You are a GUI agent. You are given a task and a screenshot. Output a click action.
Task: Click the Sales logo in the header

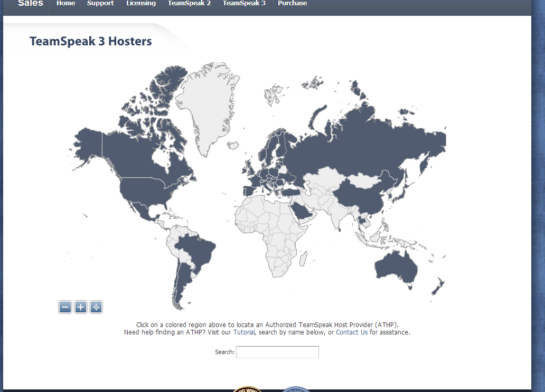point(31,3)
